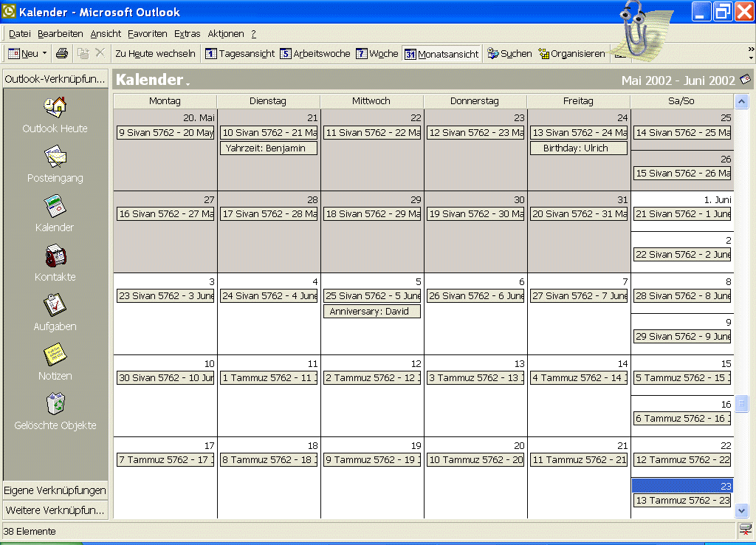Click the Sa/So column header

681,101
